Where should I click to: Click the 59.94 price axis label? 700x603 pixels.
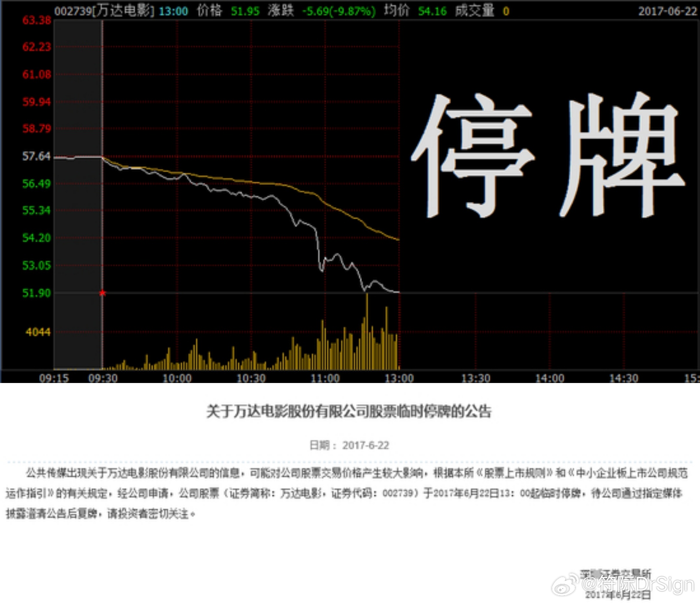point(37,102)
